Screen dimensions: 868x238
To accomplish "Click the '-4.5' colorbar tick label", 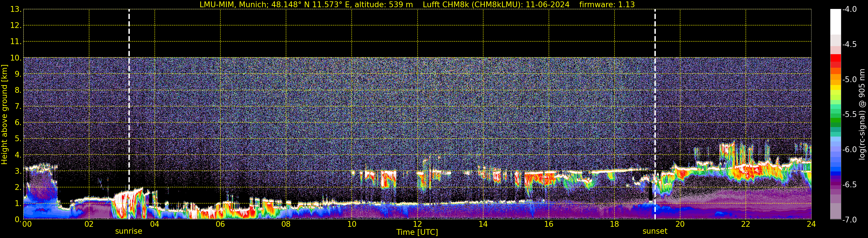I will point(849,44).
